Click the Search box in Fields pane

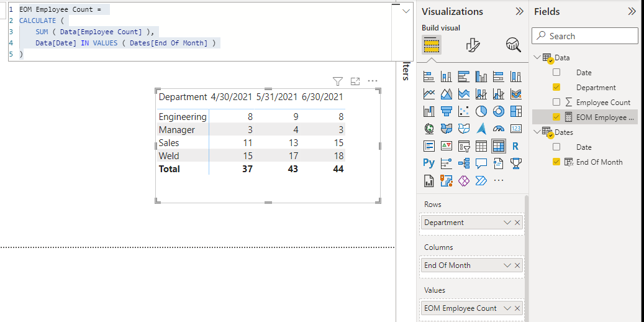[585, 36]
